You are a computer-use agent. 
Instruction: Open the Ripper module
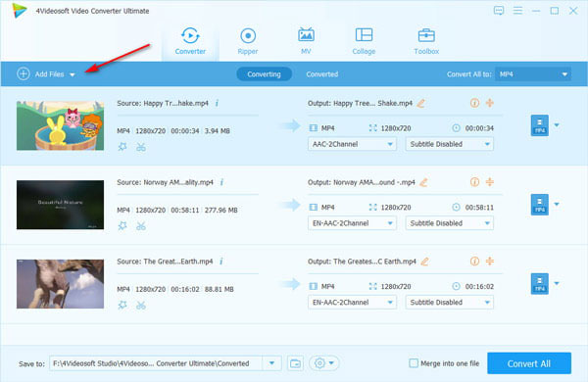tap(248, 41)
